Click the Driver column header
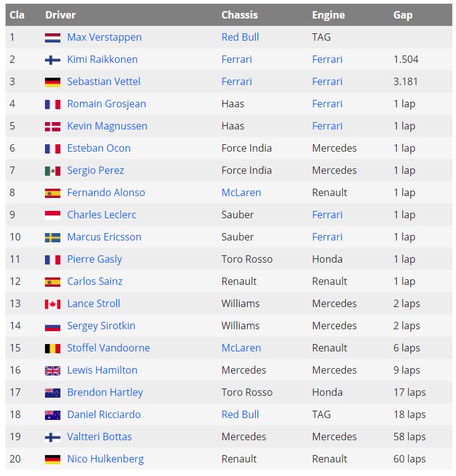 click(61, 15)
